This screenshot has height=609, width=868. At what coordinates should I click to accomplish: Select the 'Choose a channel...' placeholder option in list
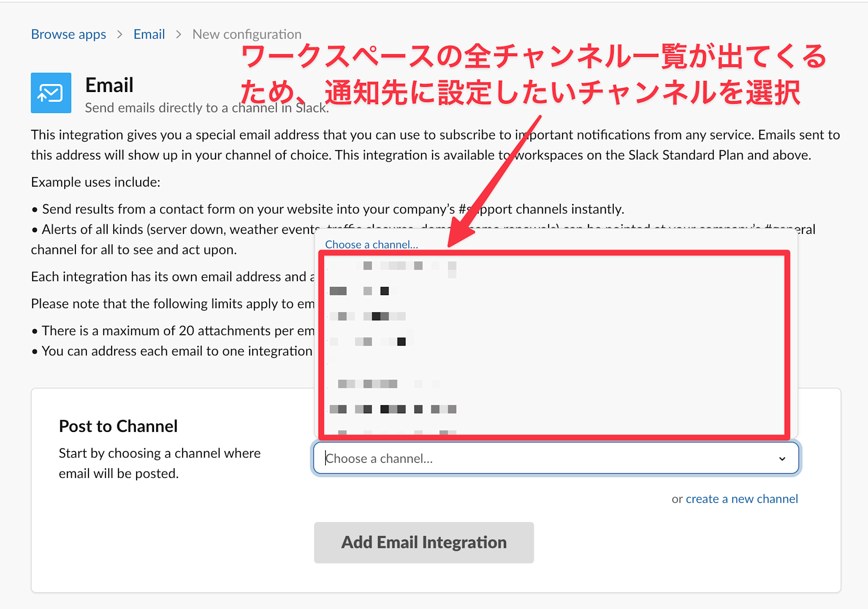pos(372,244)
